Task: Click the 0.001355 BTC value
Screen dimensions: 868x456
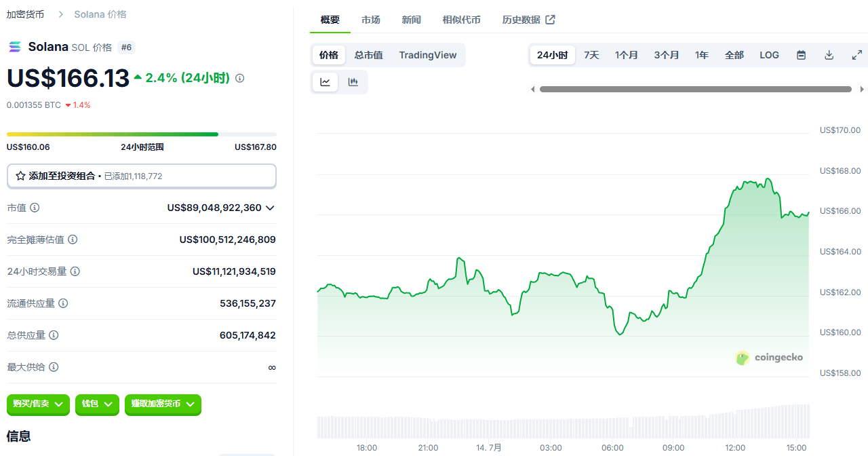Action: tap(34, 105)
